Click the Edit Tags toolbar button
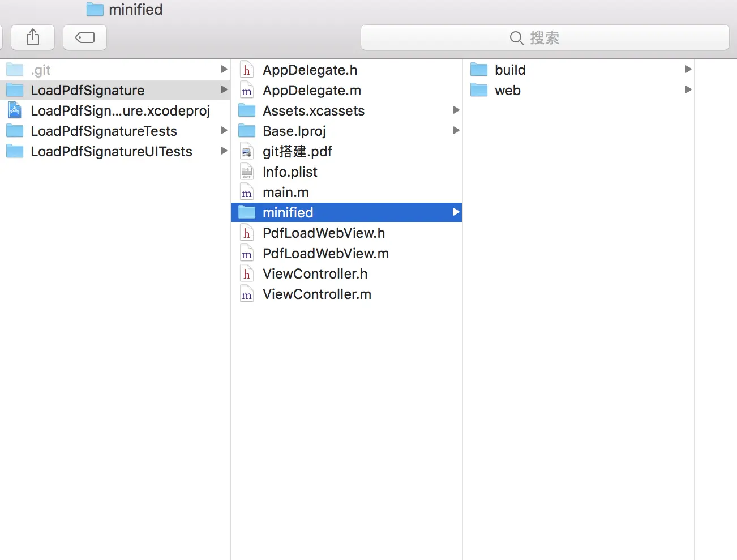The height and width of the screenshot is (560, 737). 85,37
